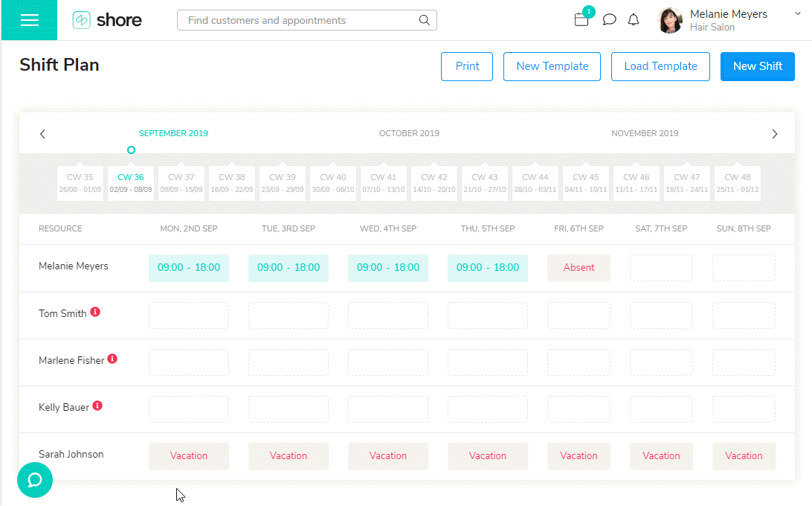This screenshot has height=506, width=812.
Task: Open the calendar notifications icon
Action: click(x=581, y=20)
